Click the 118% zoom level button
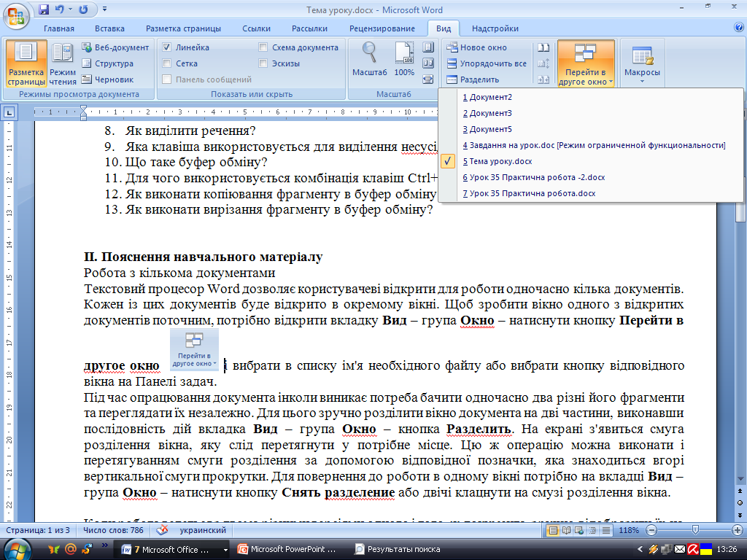The height and width of the screenshot is (560, 747). (628, 530)
